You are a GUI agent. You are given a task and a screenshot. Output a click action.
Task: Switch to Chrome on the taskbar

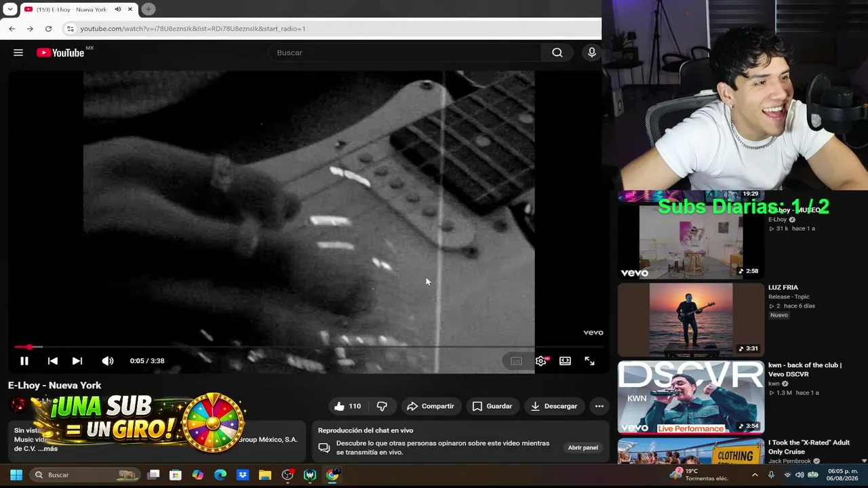(x=332, y=475)
